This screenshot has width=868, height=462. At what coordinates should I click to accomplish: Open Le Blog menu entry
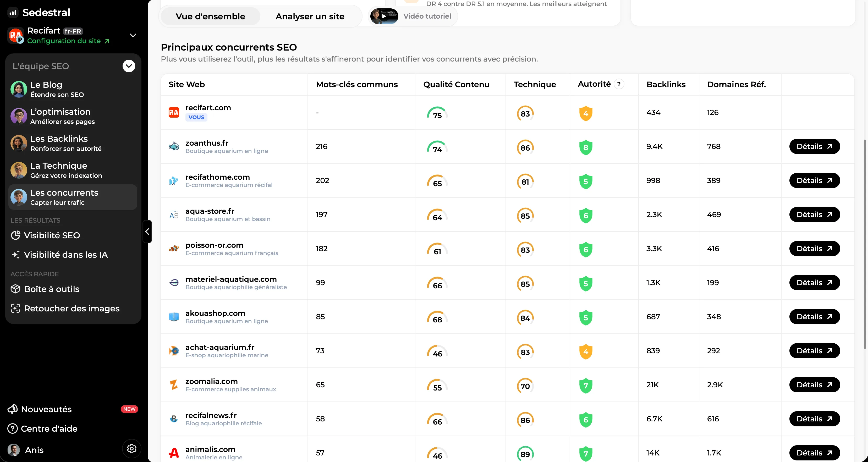coord(73,89)
